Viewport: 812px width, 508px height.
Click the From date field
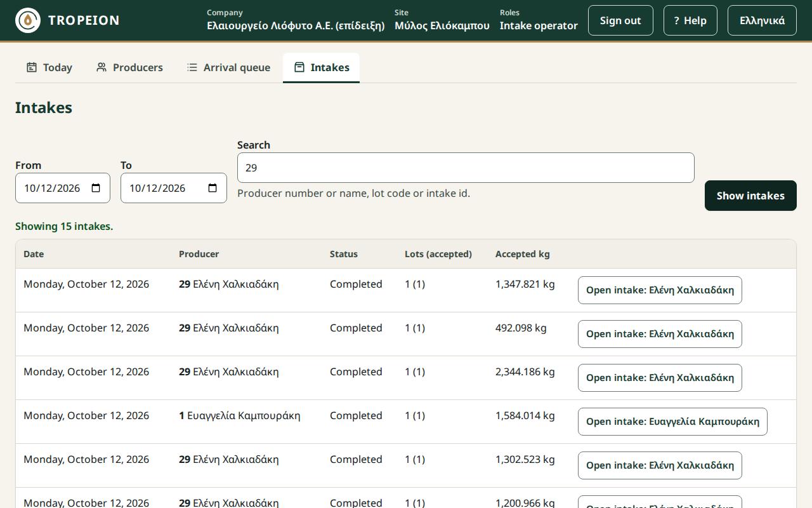point(63,188)
